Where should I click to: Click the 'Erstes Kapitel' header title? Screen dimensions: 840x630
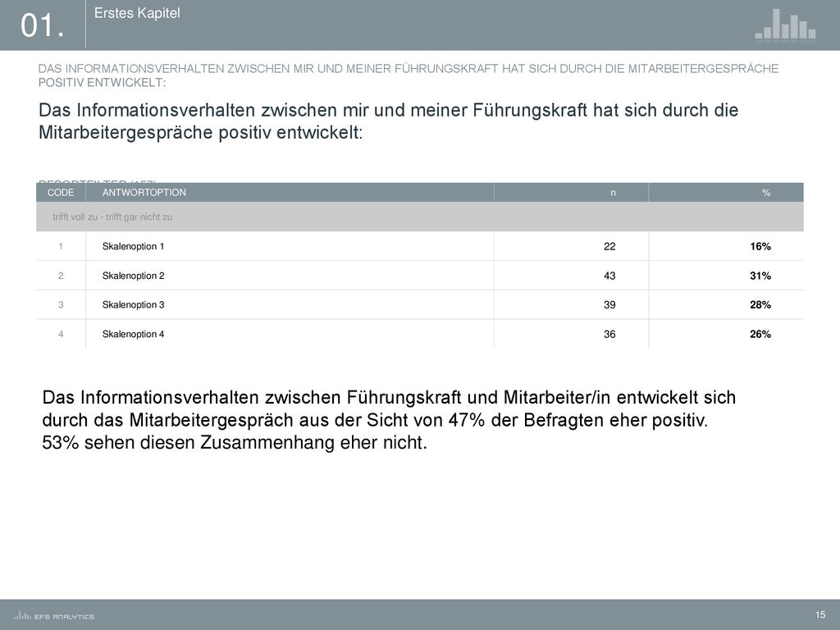(x=137, y=13)
